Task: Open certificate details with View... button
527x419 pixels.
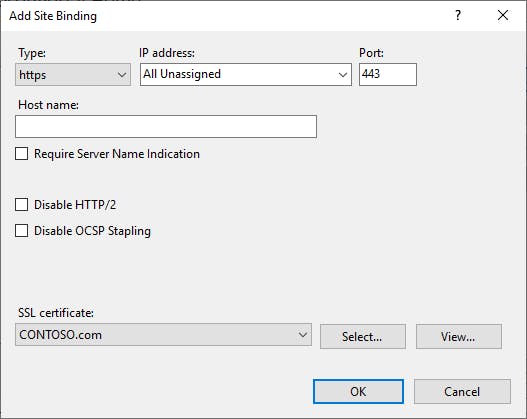Action: click(x=459, y=336)
